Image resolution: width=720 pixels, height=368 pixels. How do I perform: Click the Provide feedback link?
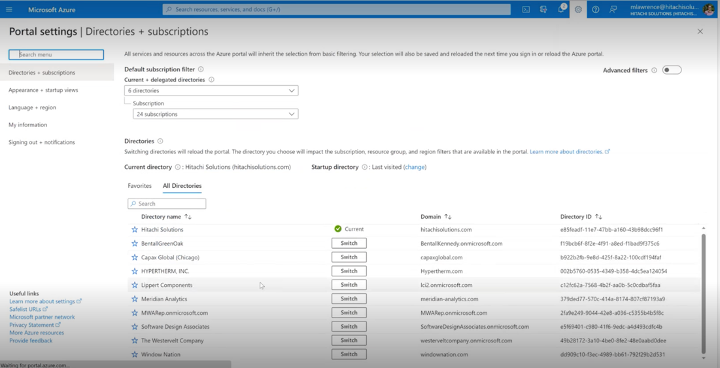coord(31,340)
